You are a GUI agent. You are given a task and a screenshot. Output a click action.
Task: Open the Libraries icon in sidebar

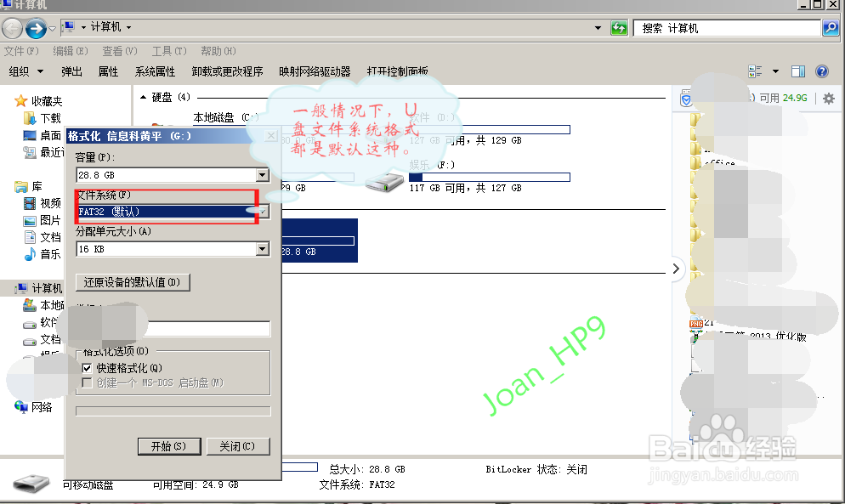click(21, 186)
